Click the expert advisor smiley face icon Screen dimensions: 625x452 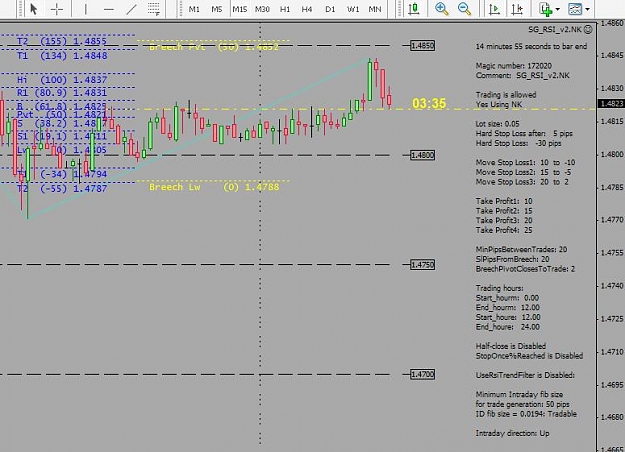(588, 29)
